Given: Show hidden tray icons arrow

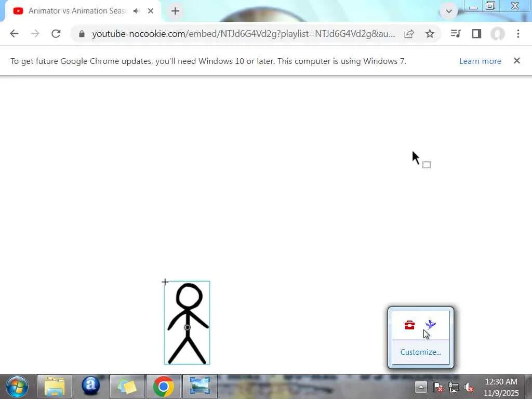Looking at the screenshot, I should [421, 387].
